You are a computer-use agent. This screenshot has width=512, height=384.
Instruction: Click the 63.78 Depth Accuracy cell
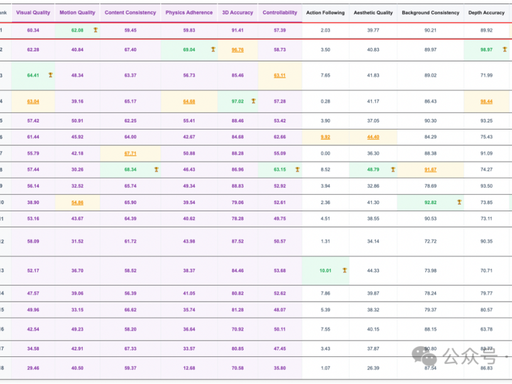pyautogui.click(x=486, y=329)
